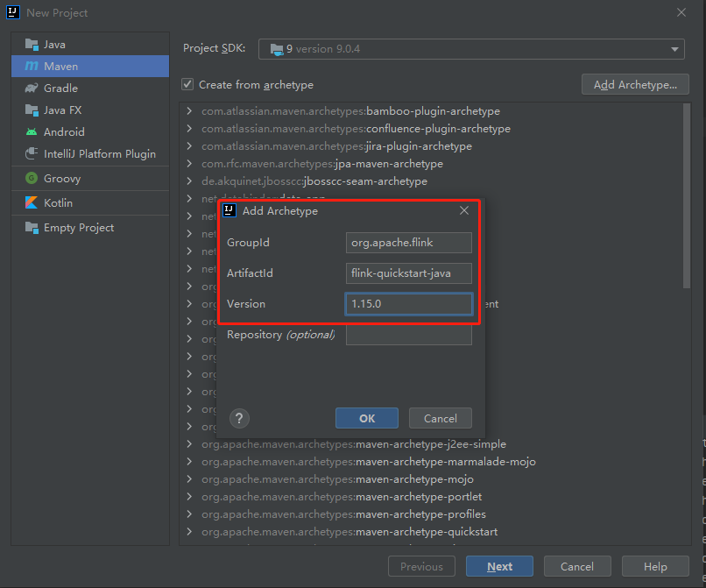Expand confluence-plugin-archetype row
Viewport: 706px width, 588px height.
pos(189,129)
